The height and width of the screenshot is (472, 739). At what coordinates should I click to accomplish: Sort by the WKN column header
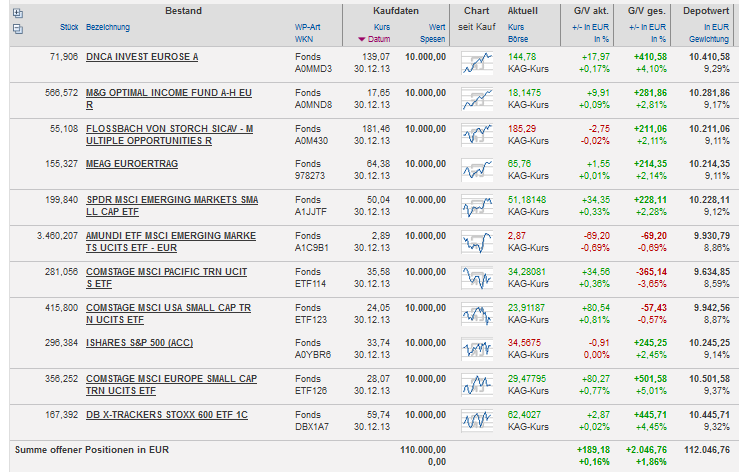click(x=304, y=39)
